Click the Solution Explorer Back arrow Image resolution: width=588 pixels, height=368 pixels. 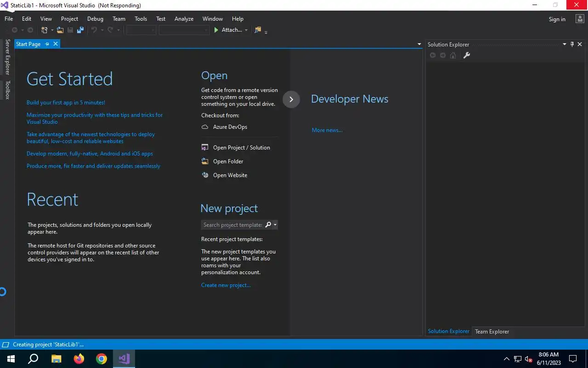(x=432, y=55)
